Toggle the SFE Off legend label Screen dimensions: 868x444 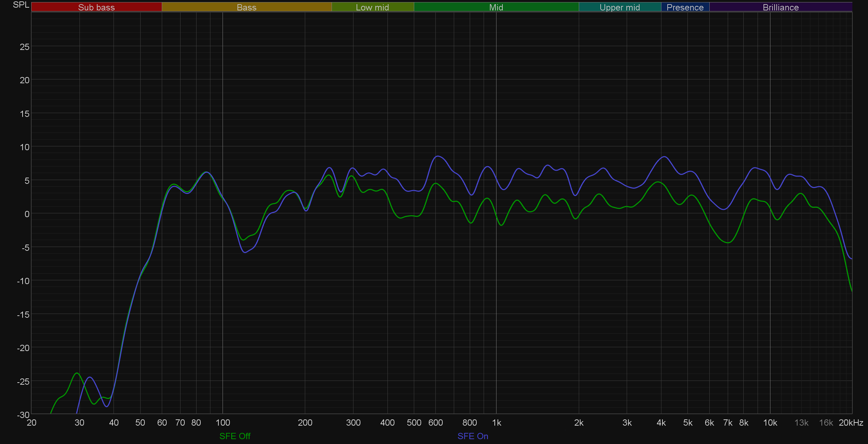coord(235,436)
